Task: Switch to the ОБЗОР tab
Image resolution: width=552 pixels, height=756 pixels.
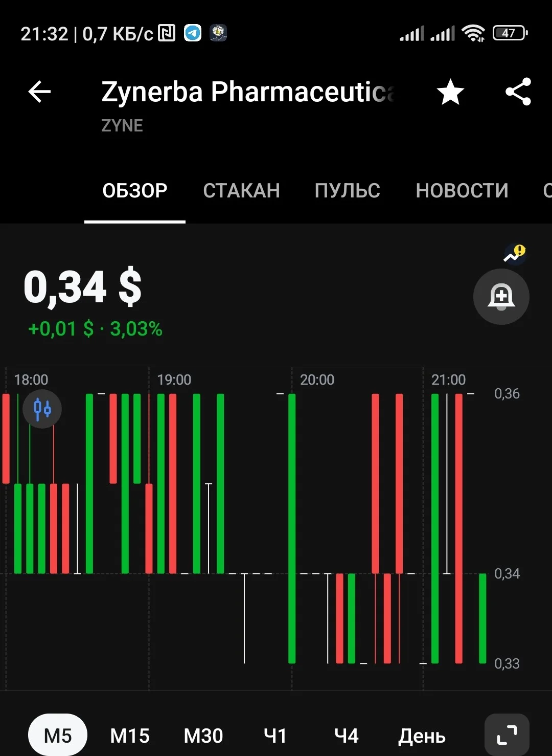Action: pos(135,191)
